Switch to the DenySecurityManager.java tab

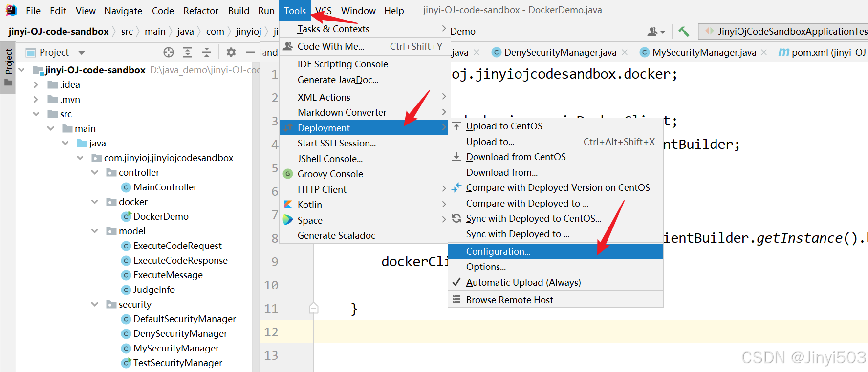[560, 52]
